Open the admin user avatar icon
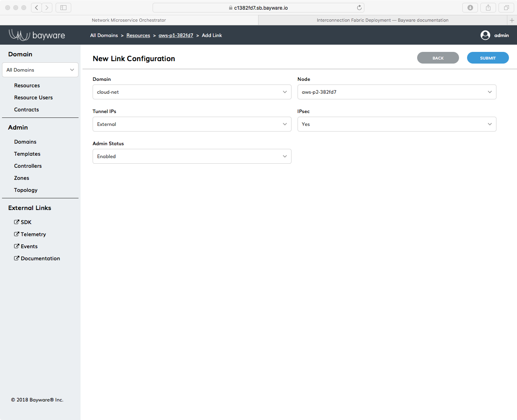This screenshot has width=517, height=420. coord(485,35)
